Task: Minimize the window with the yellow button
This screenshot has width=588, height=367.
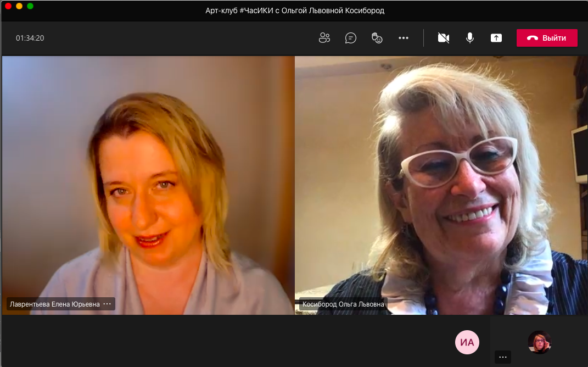Action: tap(19, 6)
